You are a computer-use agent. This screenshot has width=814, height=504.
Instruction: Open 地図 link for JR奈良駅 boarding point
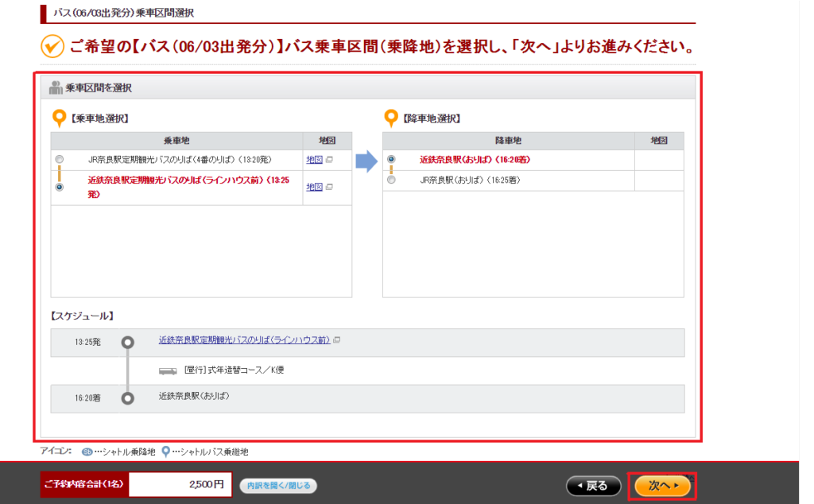tap(314, 160)
